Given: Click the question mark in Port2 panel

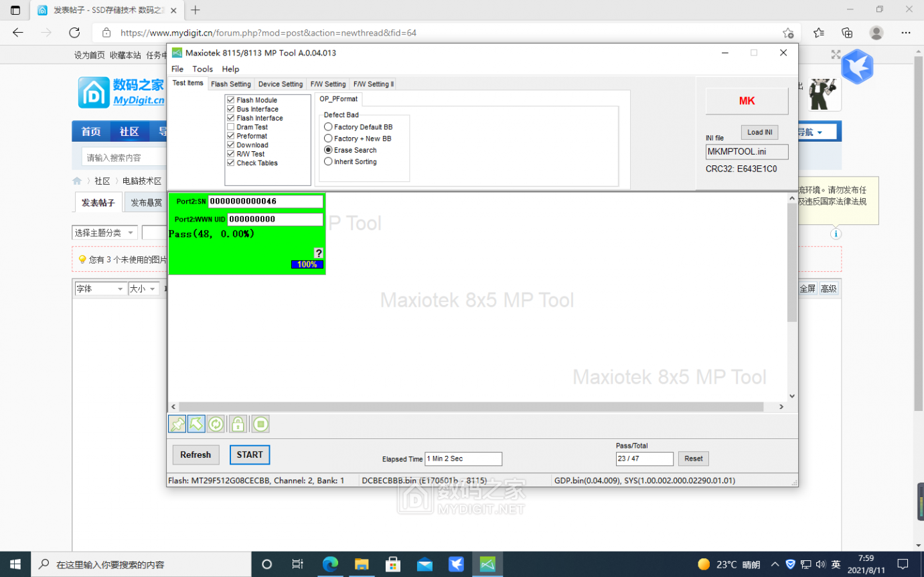Looking at the screenshot, I should pos(318,253).
